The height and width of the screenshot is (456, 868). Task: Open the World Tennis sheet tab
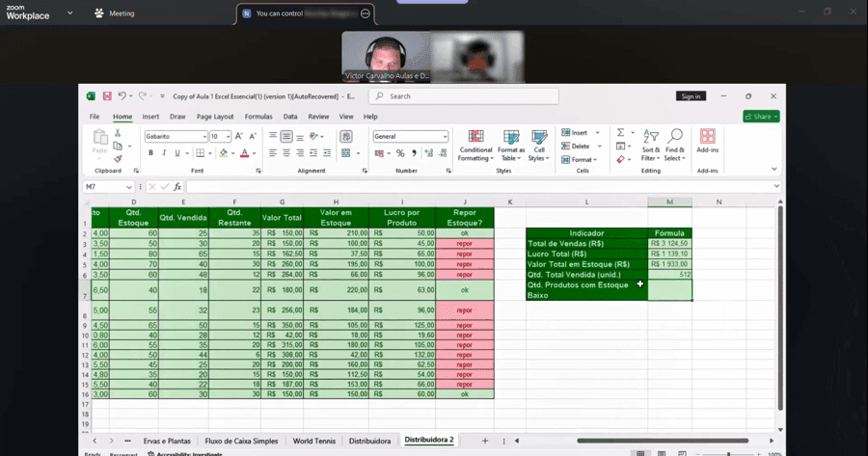313,442
